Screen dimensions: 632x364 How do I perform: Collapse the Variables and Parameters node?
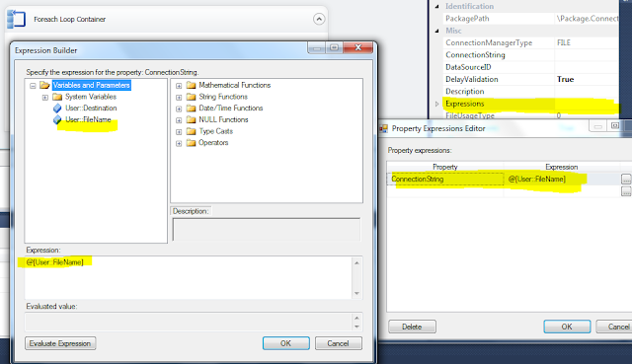[33, 86]
